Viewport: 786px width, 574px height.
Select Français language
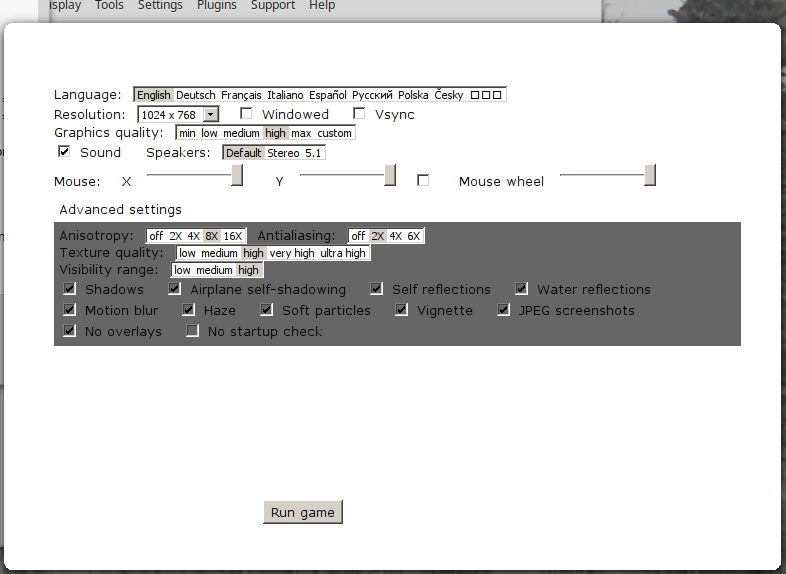[x=241, y=95]
